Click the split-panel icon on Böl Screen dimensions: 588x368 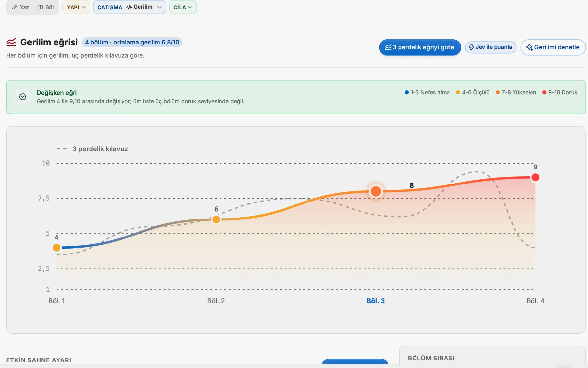click(40, 7)
